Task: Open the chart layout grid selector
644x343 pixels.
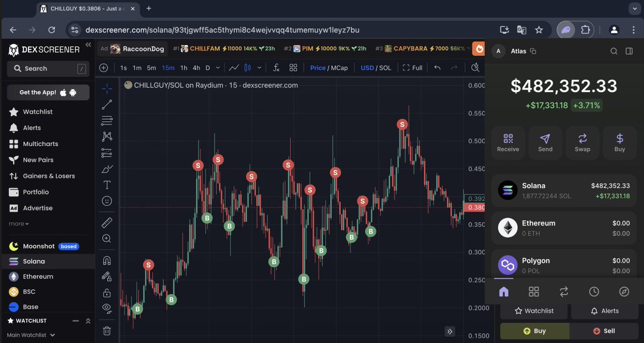Action: pos(293,68)
